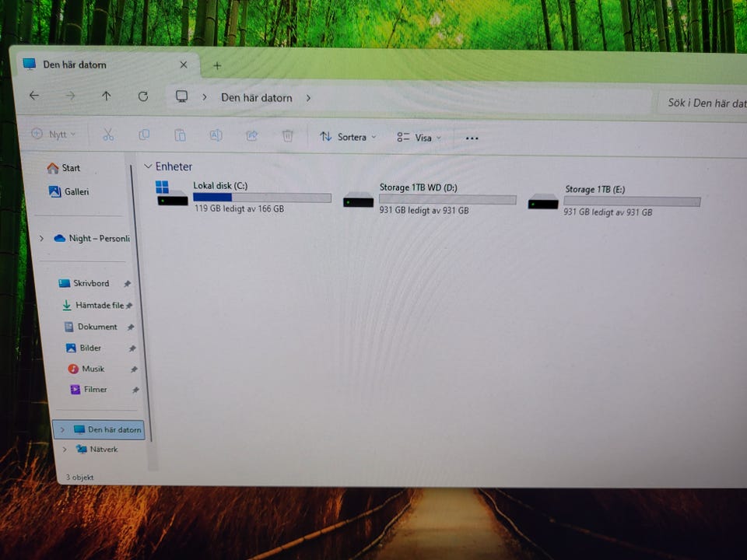The width and height of the screenshot is (747, 560).
Task: Open the three-dots more options menu
Action: 472,138
